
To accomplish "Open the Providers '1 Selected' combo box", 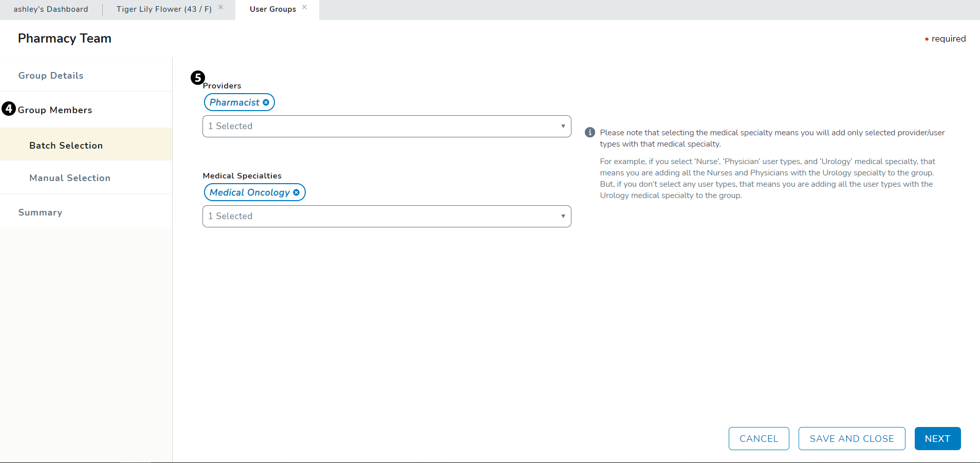I will pyautogui.click(x=380, y=126).
